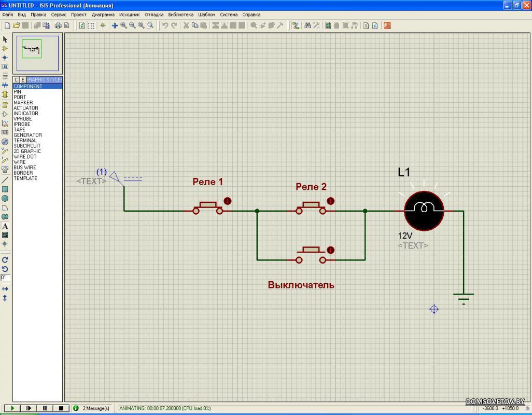Pause the running simulation
Viewport: 532px width, 415px height.
(45, 408)
